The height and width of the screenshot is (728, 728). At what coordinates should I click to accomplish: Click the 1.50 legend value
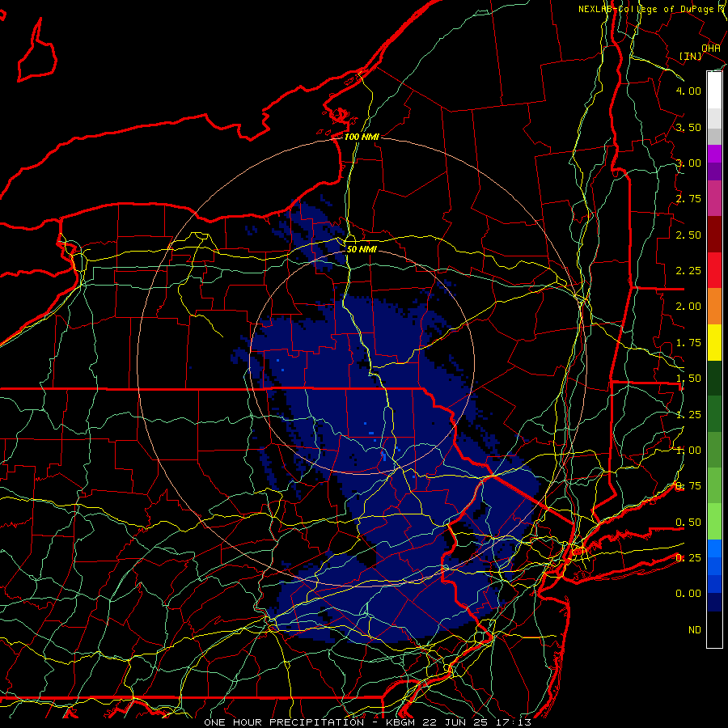tap(688, 379)
